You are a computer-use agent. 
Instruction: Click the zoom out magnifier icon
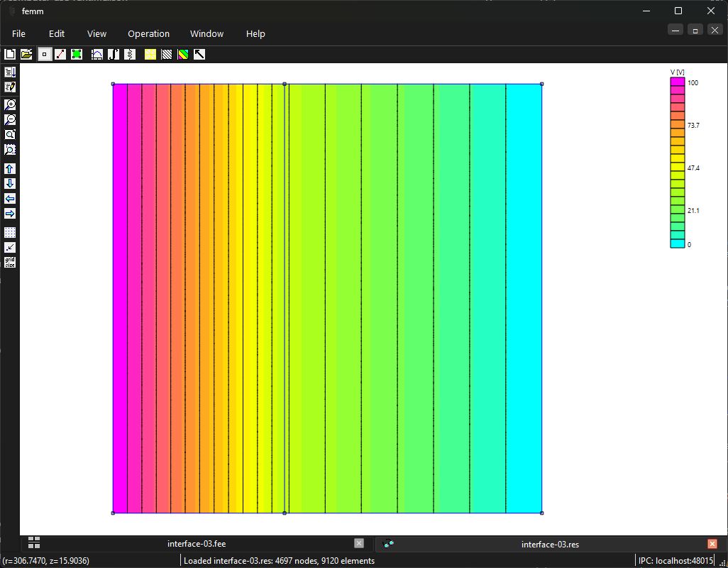10,119
